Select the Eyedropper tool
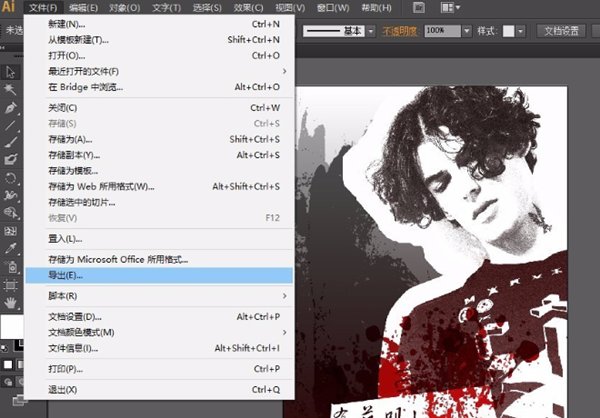The width and height of the screenshot is (600, 418). (x=10, y=249)
